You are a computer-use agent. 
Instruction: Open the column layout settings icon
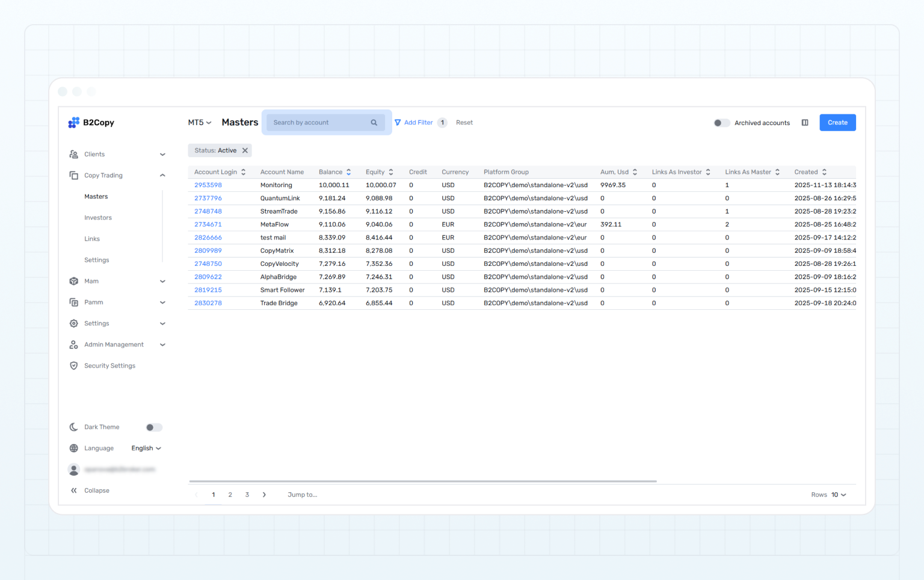[x=805, y=123]
